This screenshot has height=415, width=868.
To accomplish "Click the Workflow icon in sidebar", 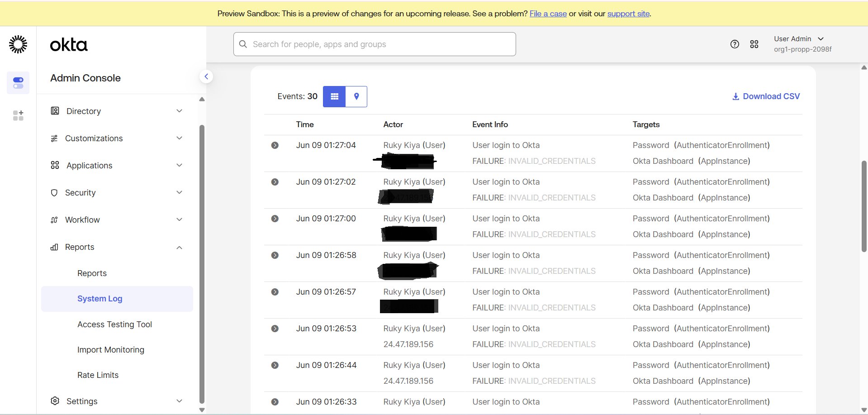I will coord(54,220).
